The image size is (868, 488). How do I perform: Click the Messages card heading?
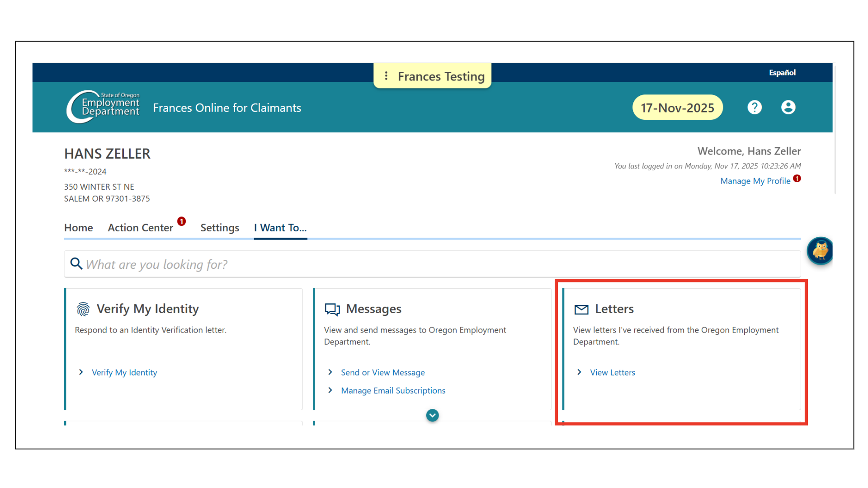374,309
